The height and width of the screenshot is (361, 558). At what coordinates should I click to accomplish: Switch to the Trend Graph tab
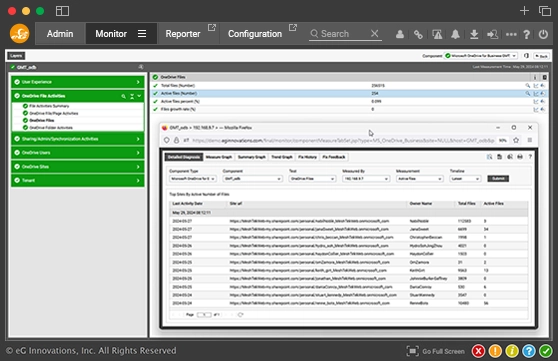282,157
